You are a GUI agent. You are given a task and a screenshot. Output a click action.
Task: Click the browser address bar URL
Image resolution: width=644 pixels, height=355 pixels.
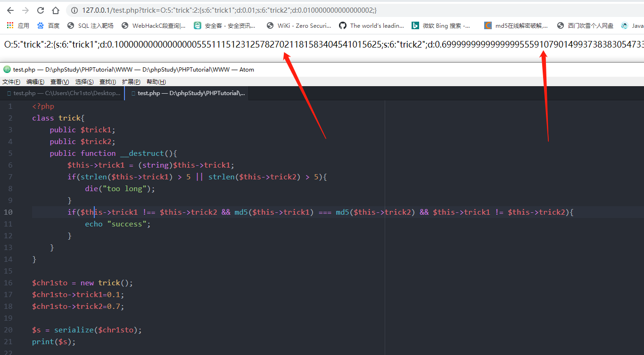click(229, 10)
